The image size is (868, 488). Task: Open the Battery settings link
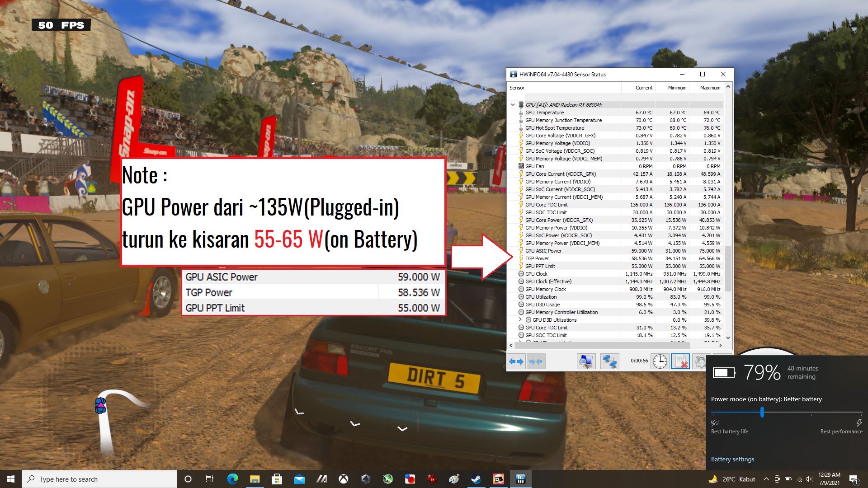point(732,459)
